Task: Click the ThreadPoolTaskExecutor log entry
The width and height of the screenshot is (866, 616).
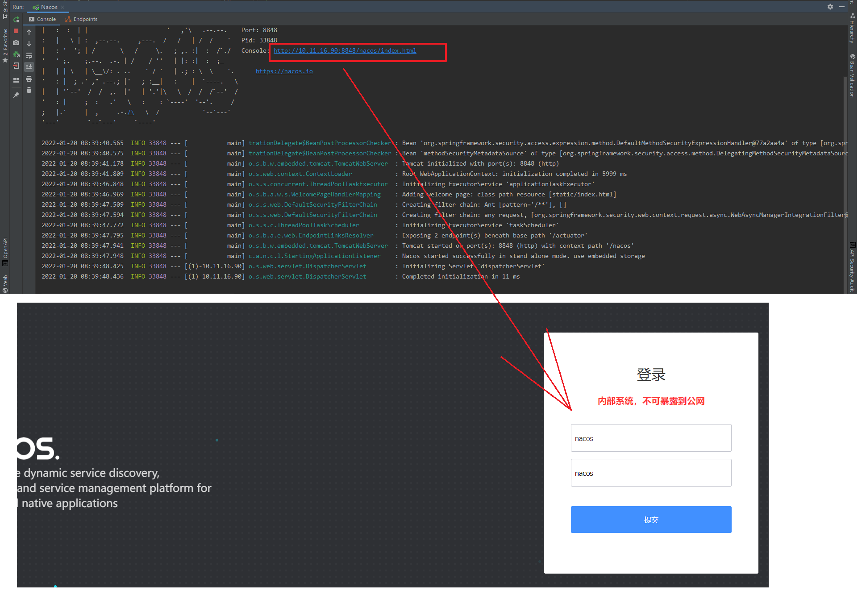Action: (x=318, y=184)
